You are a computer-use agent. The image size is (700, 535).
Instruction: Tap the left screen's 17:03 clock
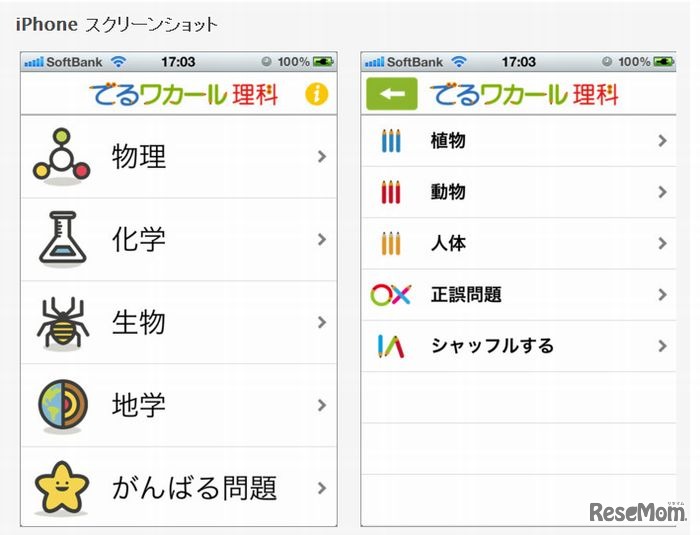(178, 62)
